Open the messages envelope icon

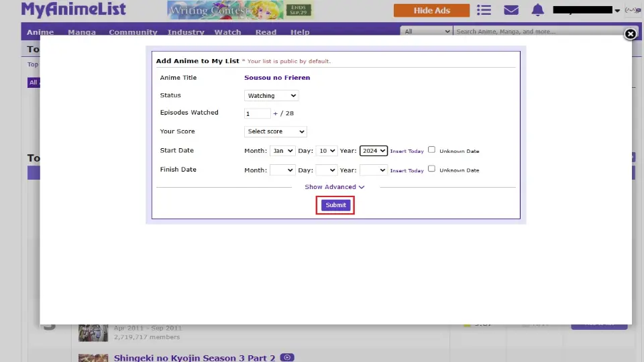click(511, 10)
